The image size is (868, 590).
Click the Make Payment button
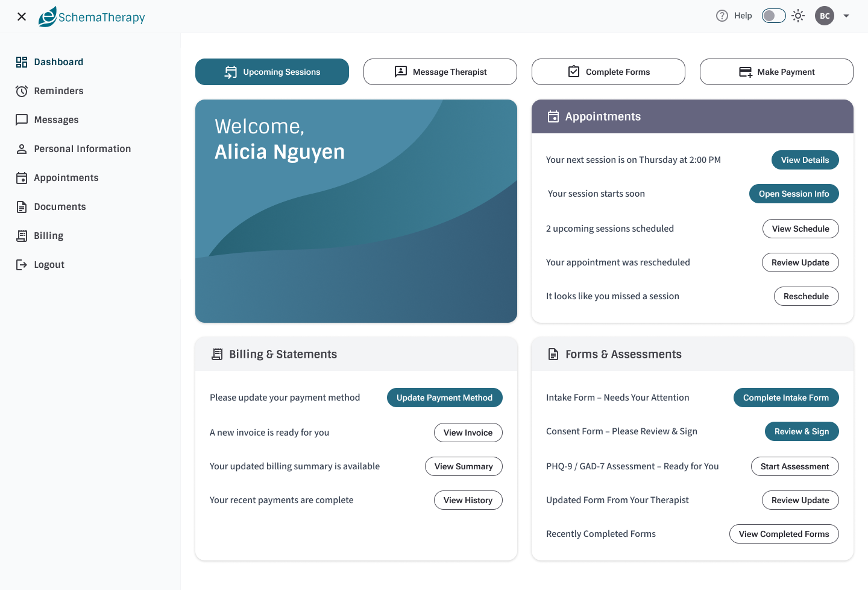(776, 72)
